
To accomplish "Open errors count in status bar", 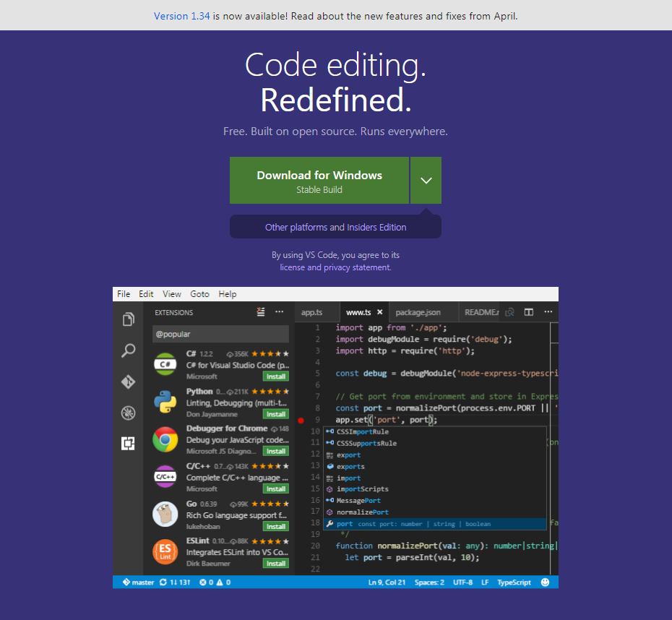I will click(206, 582).
